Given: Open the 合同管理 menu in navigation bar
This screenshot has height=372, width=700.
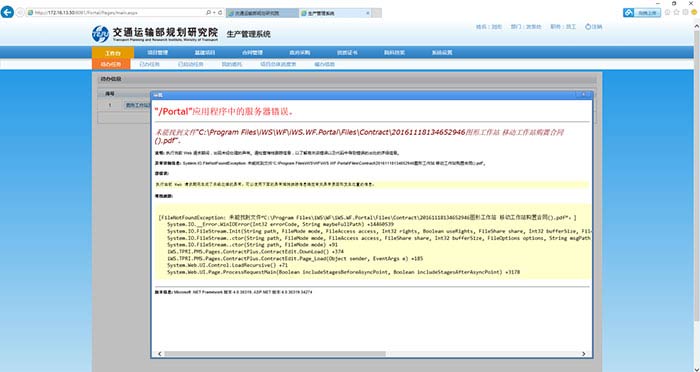Looking at the screenshot, I should pos(252,53).
